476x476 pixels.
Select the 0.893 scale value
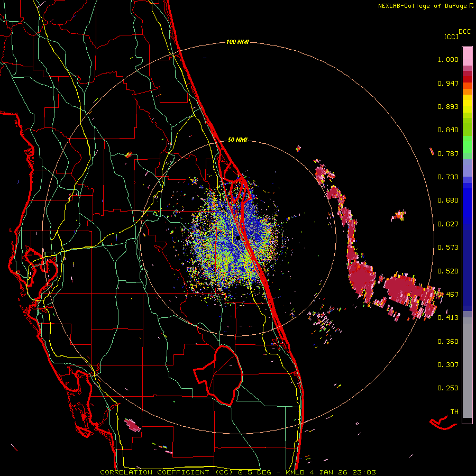tap(448, 106)
